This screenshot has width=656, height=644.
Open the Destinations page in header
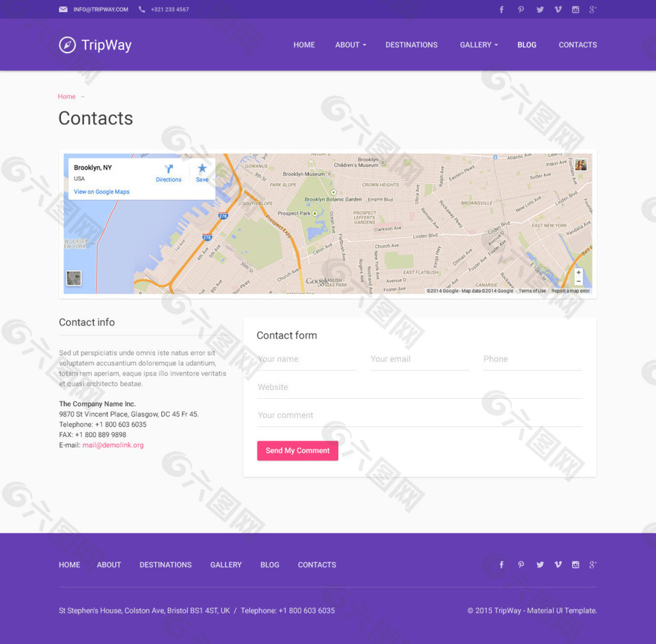pyautogui.click(x=411, y=45)
